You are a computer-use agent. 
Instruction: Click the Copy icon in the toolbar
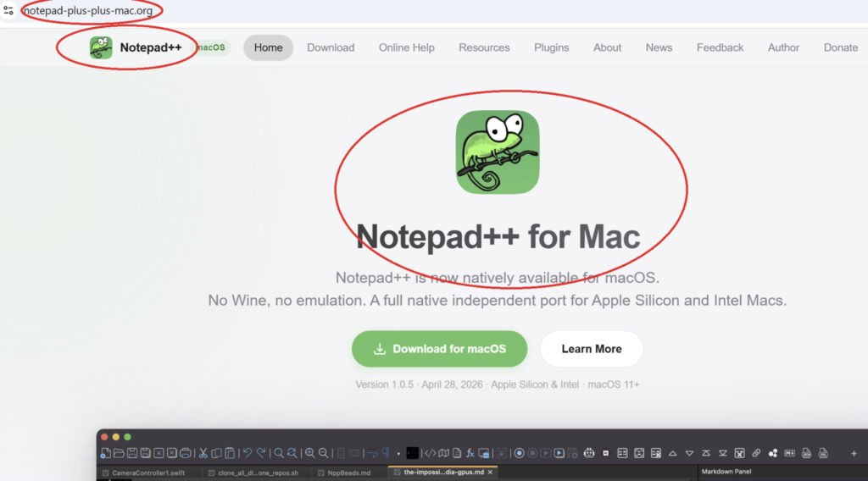[x=216, y=453]
